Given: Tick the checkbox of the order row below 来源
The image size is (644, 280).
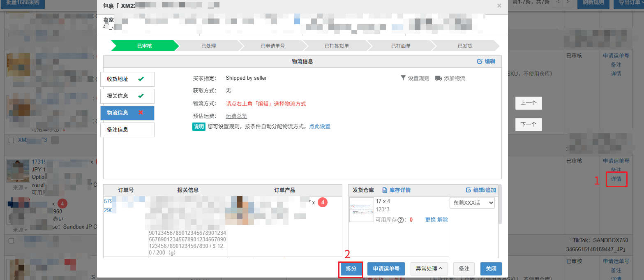Looking at the screenshot, I should coord(12,241).
